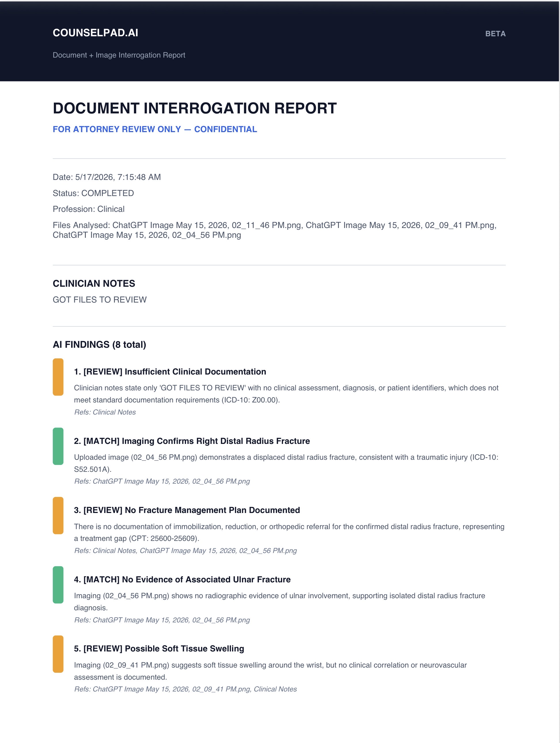Screen dimensions: 560x743
Task: Select the 'GOT FILES TO REVIEW' note
Action: 100,300
